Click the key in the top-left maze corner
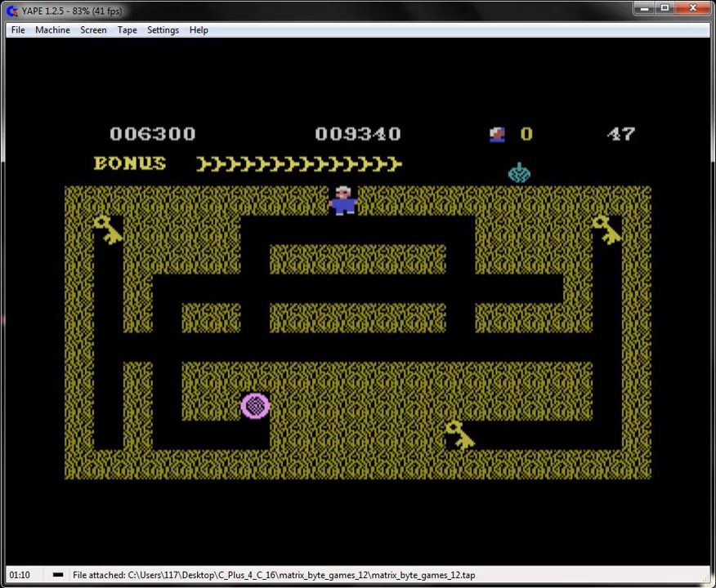 pos(108,229)
